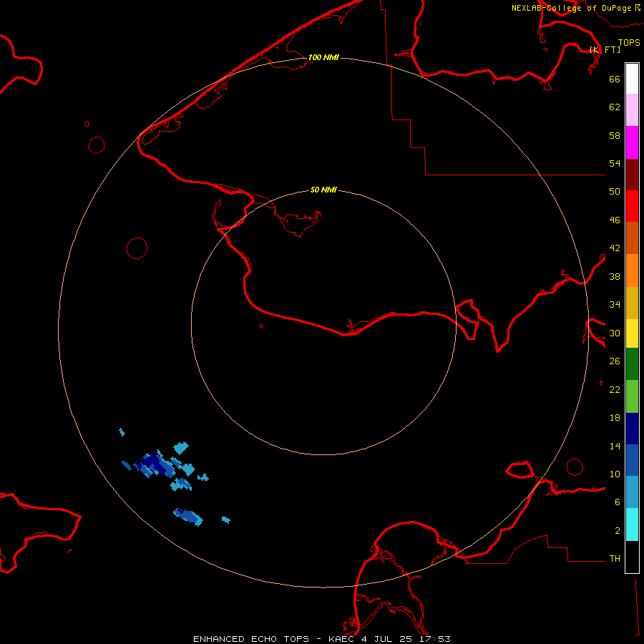Click the 14 legend value
The width and height of the screenshot is (644, 644).
(615, 446)
